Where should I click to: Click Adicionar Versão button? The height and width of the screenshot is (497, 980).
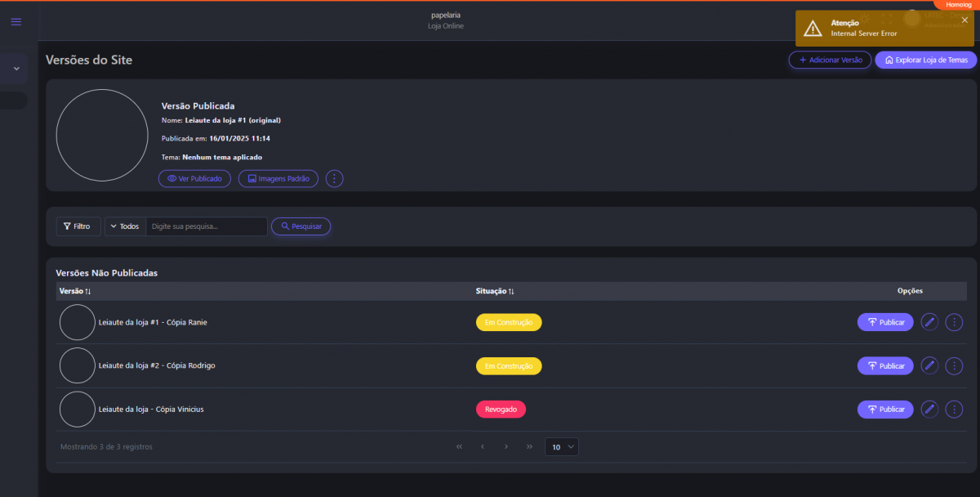pos(830,60)
